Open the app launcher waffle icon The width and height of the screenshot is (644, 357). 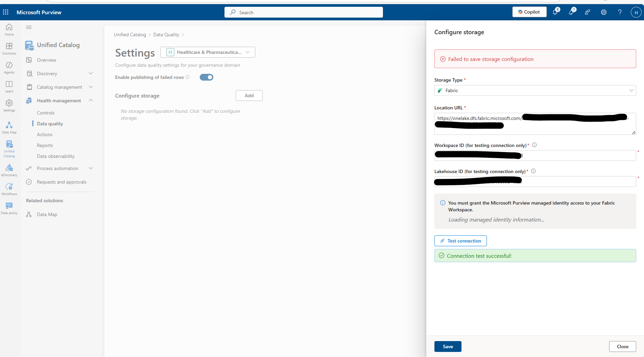pos(6,12)
